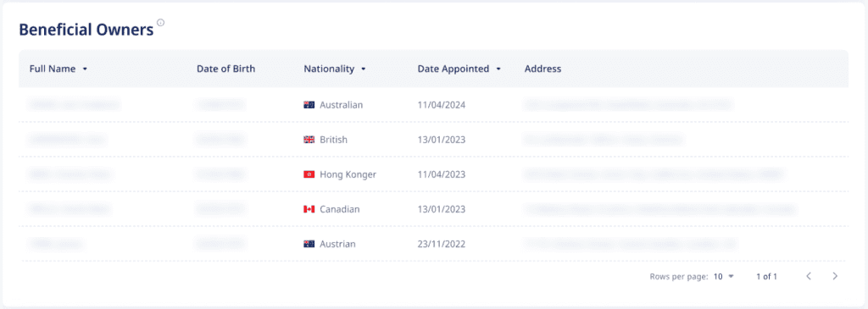Go to the previous page arrow
This screenshot has height=309, width=868.
809,276
